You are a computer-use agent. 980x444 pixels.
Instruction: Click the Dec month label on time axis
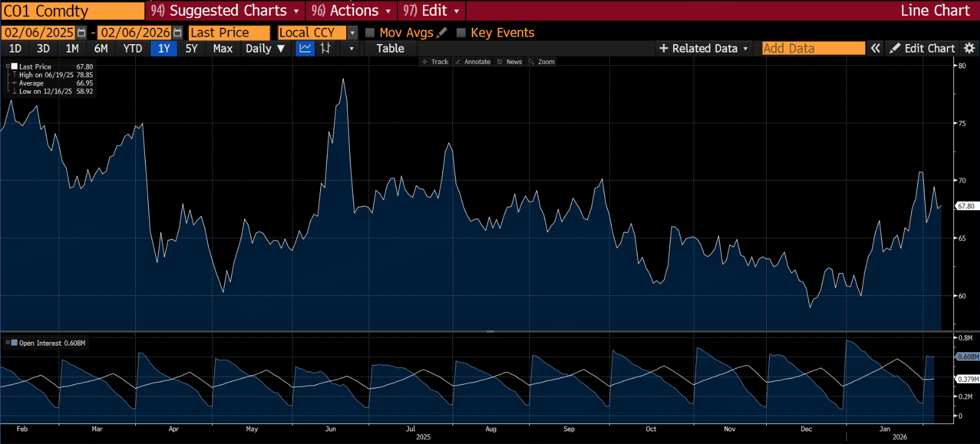[x=806, y=429]
